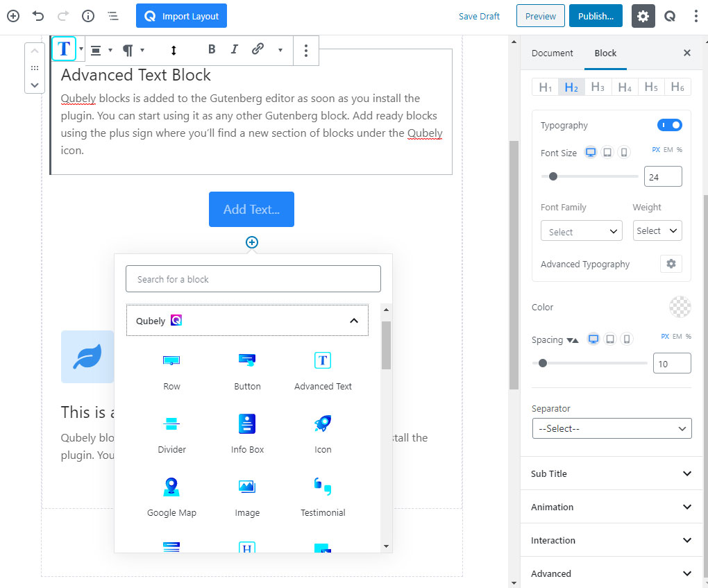Screen dimensions: 708x588
Task: Open the add block inserter in top bar
Action: tap(13, 16)
